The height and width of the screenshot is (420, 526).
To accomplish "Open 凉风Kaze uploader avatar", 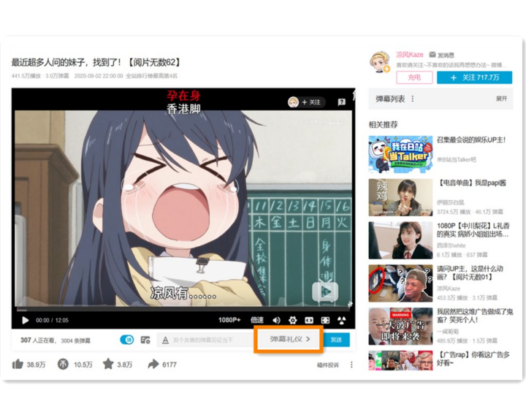I will click(380, 62).
